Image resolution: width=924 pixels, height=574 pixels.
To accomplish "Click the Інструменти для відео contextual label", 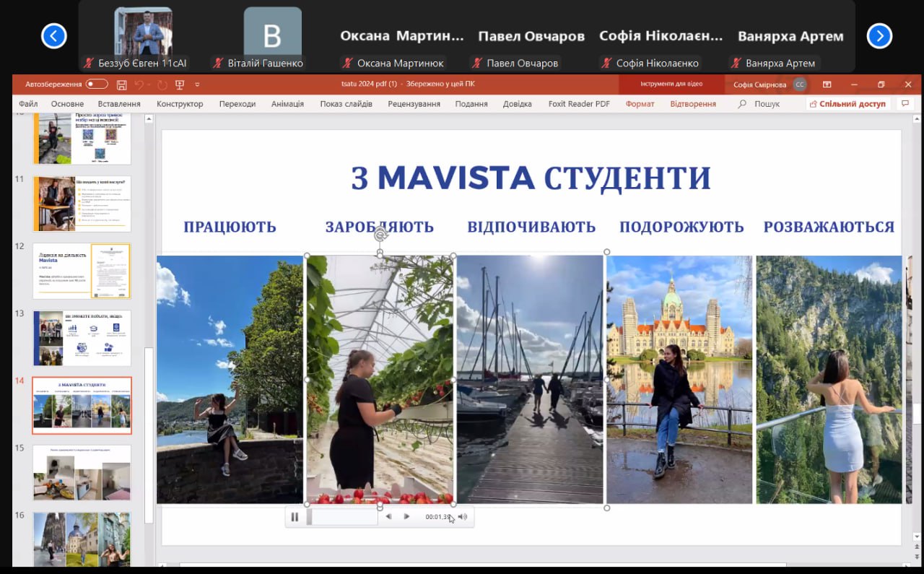I will [x=671, y=84].
